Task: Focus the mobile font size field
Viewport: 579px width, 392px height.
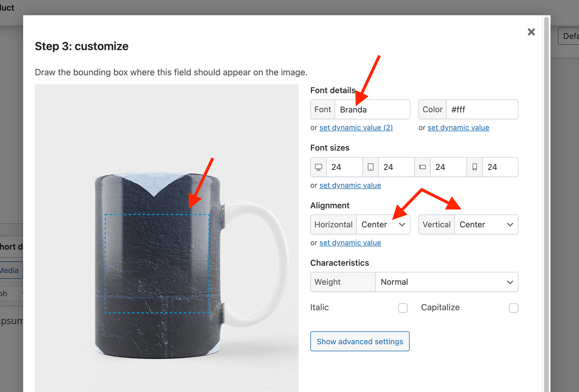Action: (500, 167)
